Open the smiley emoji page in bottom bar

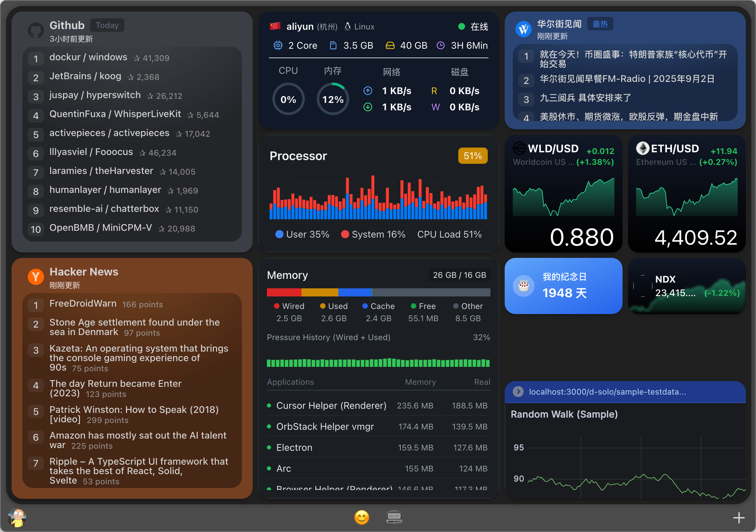tap(362, 517)
